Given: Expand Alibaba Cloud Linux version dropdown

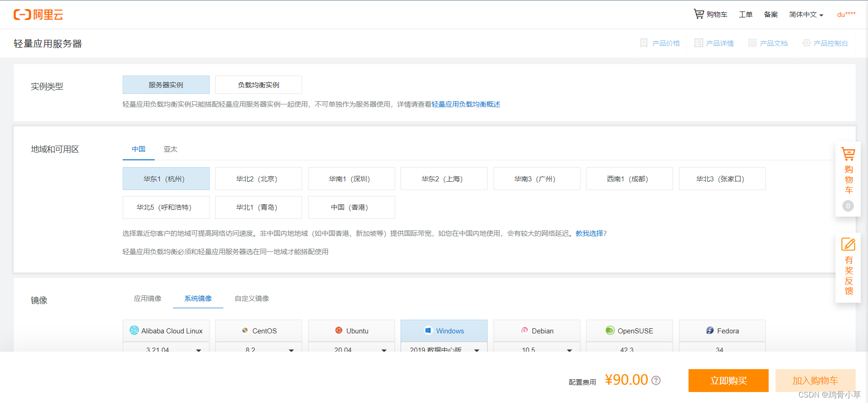Looking at the screenshot, I should (166, 347).
